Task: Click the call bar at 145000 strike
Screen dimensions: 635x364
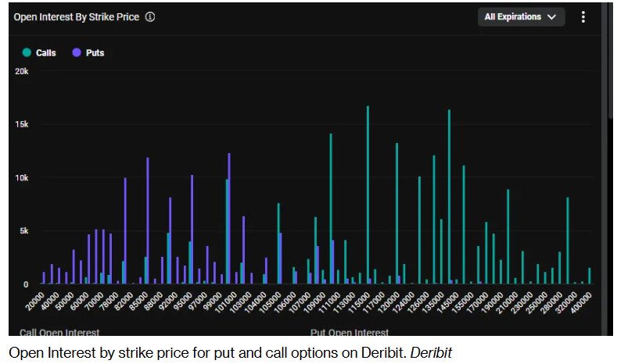Action: 449,197
